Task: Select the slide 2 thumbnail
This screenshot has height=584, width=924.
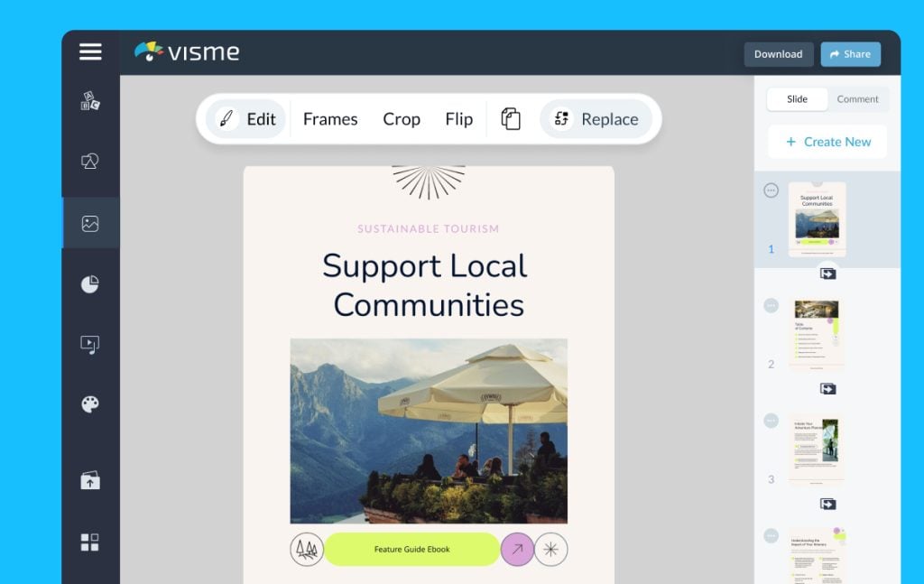Action: pos(815,332)
